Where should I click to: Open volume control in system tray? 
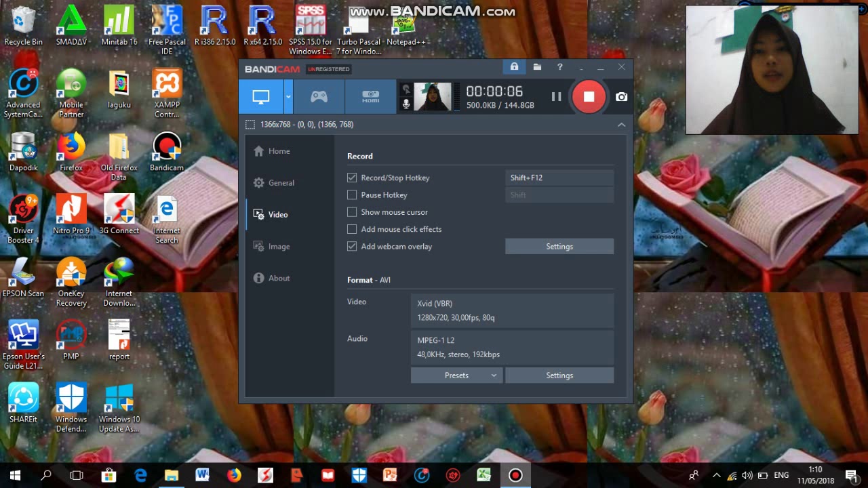747,475
